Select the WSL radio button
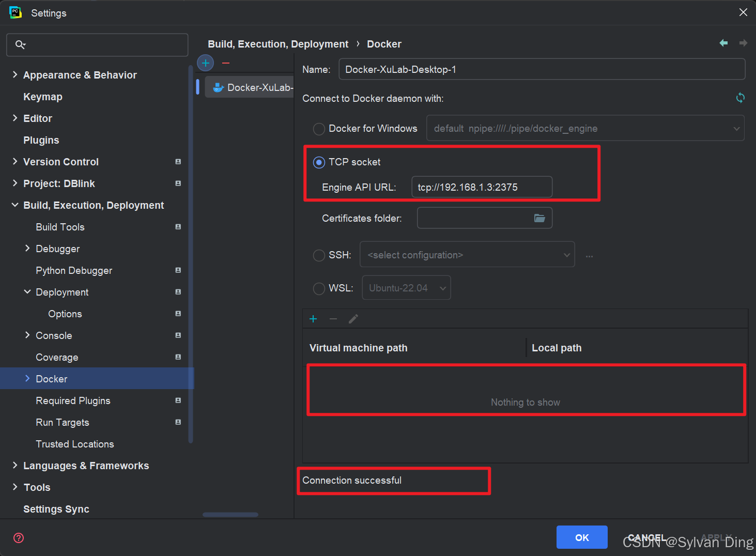This screenshot has height=556, width=756. 319,288
